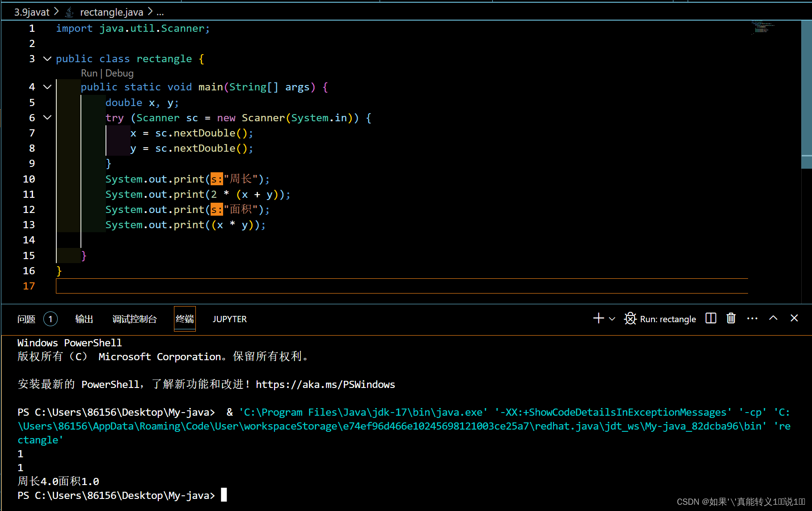Viewport: 812px width, 511px height.
Task: Click the problems count badge 1
Action: pyautogui.click(x=51, y=319)
